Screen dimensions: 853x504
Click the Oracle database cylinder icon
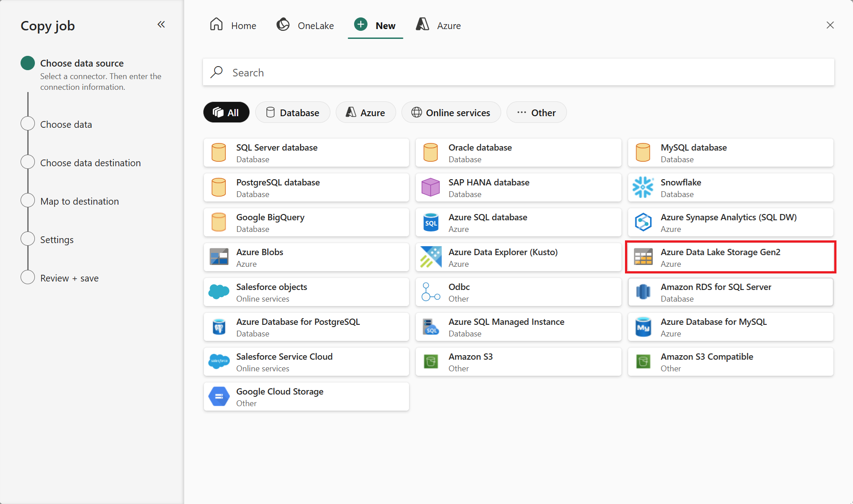click(431, 153)
